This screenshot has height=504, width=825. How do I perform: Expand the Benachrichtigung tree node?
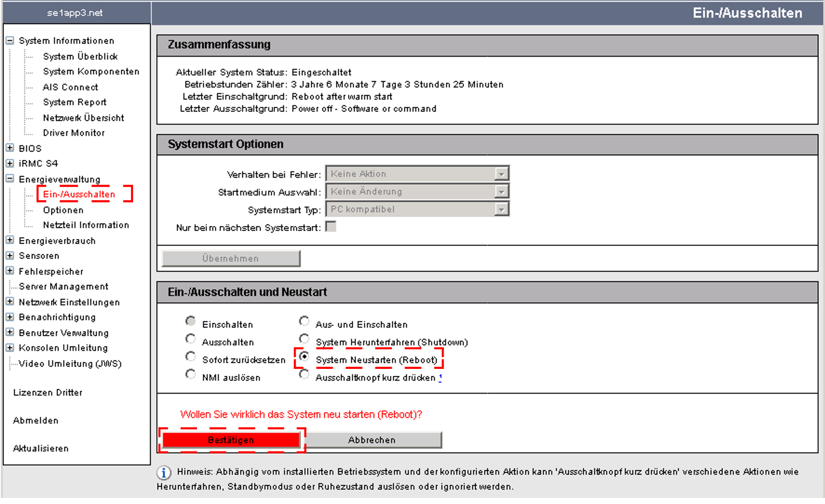pos(10,317)
